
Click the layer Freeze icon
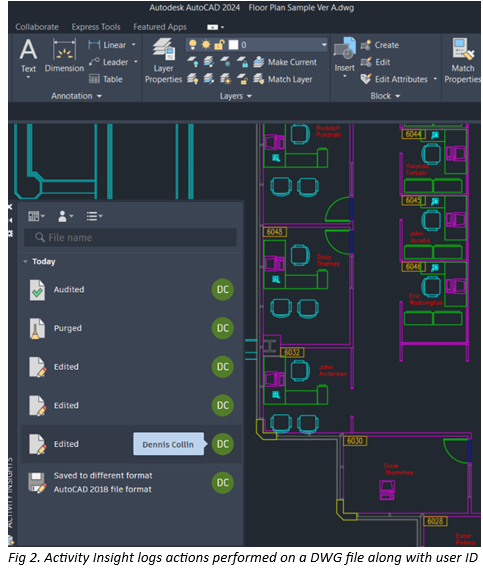click(x=226, y=62)
